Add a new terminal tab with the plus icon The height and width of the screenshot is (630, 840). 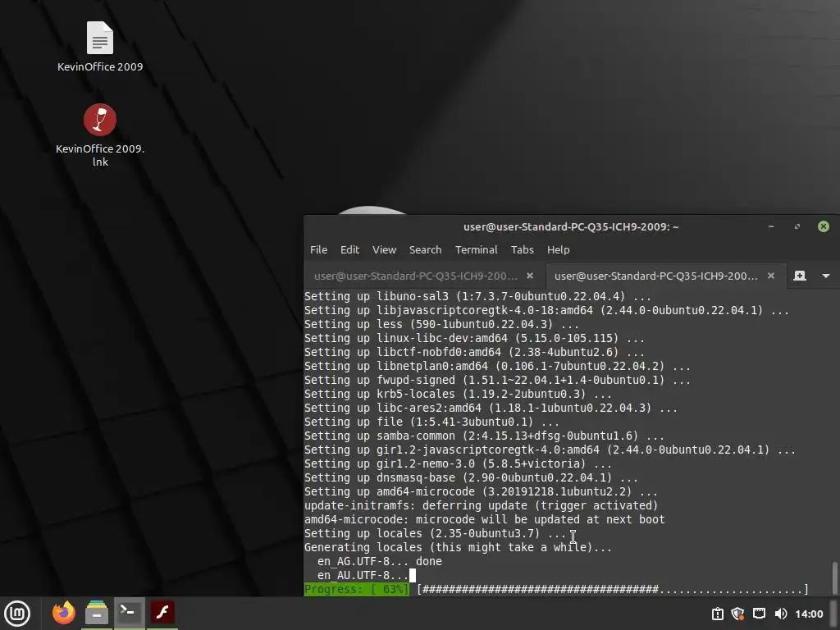(799, 276)
